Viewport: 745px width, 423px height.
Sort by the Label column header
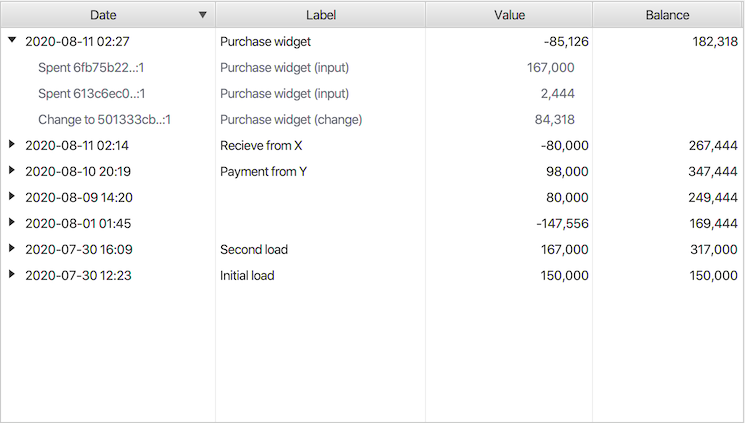321,15
